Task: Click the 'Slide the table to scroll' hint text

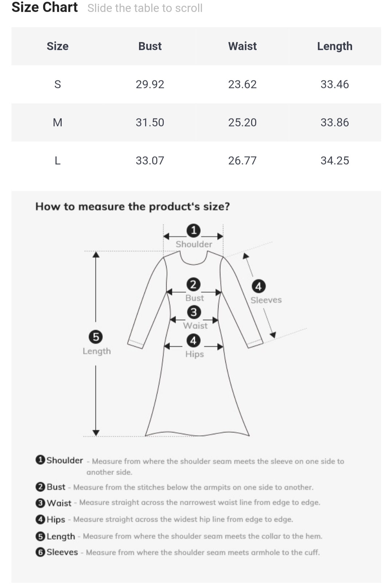Action: pyautogui.click(x=145, y=8)
